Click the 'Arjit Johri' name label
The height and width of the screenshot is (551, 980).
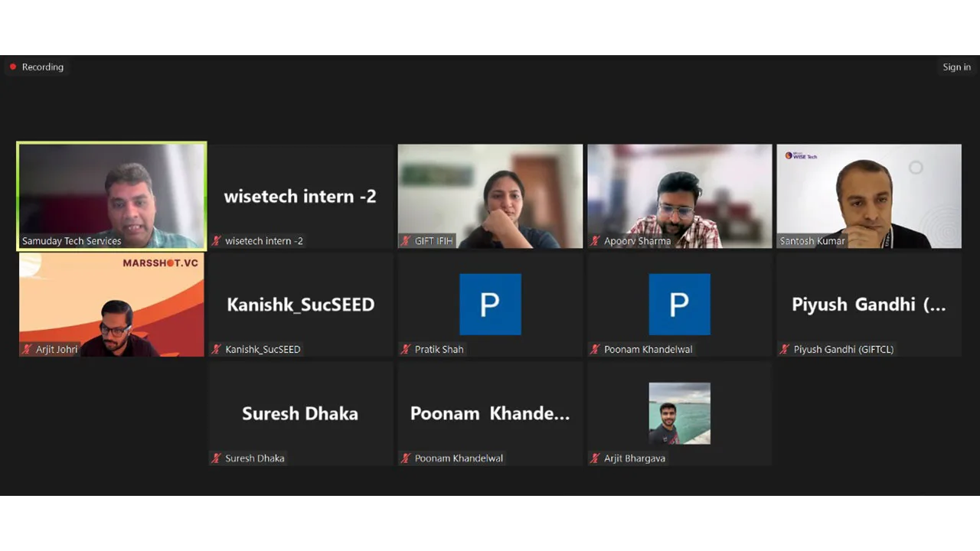(57, 350)
